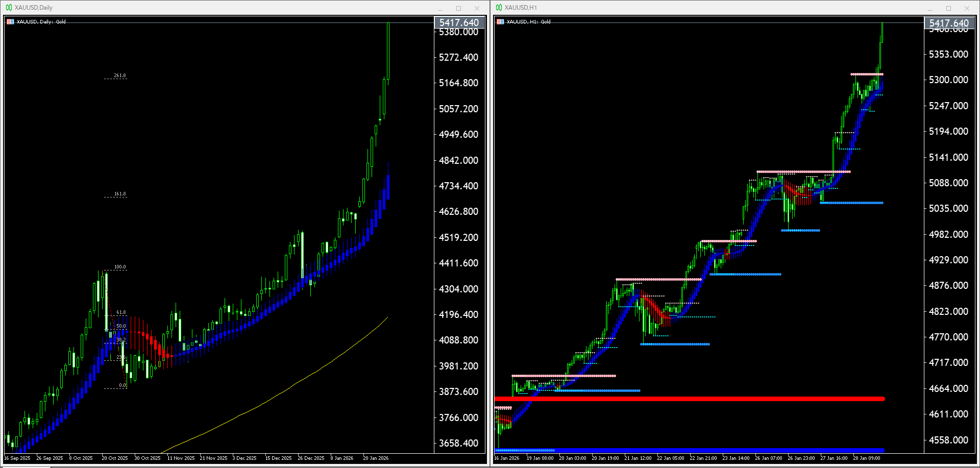Click the 4876.000 price on H1 axis
980x468 pixels.
pyautogui.click(x=948, y=286)
